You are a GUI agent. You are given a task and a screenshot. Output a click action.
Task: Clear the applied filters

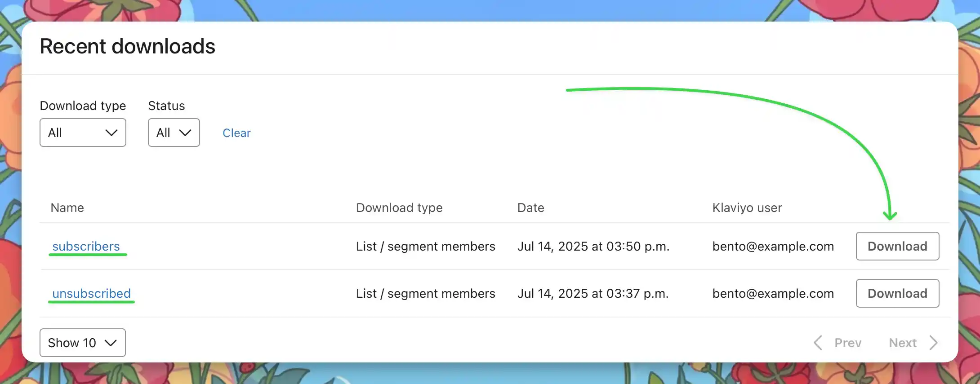[x=236, y=133]
